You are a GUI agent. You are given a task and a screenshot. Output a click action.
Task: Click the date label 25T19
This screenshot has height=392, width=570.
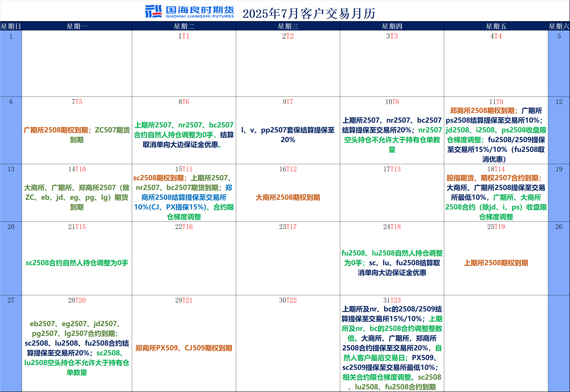tap(496, 227)
